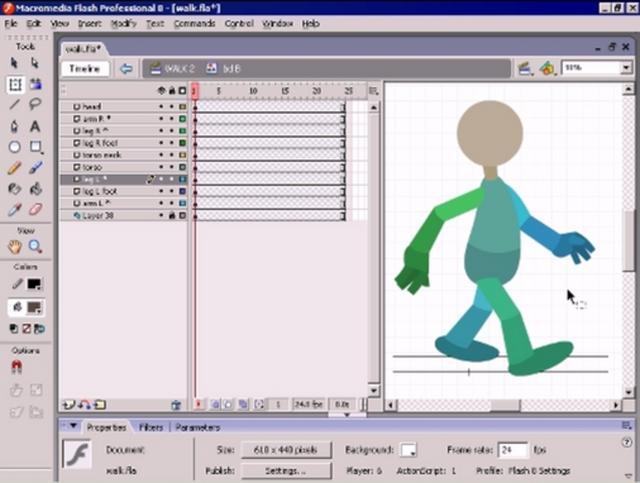Open the Insert menu
This screenshot has height=483, width=640.
(x=89, y=24)
